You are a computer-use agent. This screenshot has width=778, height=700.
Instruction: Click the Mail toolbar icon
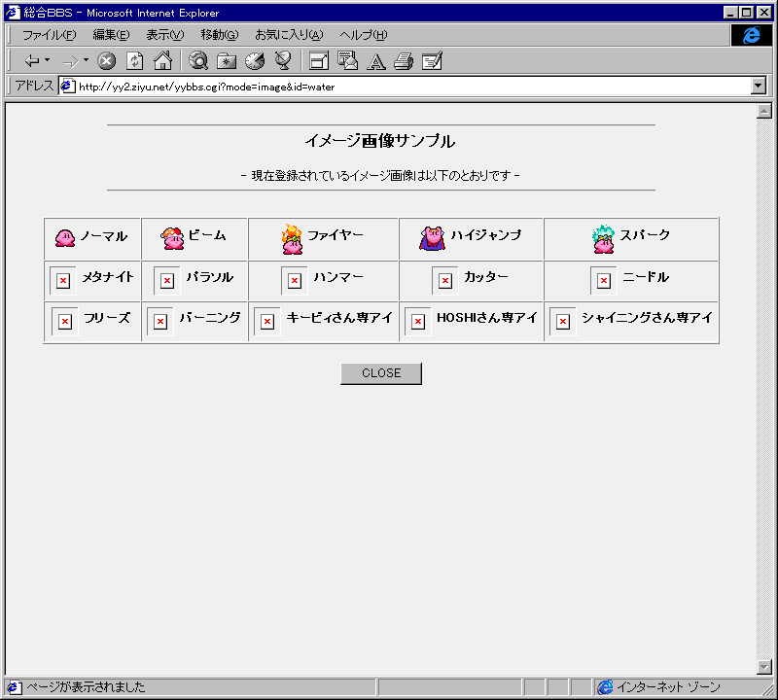[x=347, y=60]
